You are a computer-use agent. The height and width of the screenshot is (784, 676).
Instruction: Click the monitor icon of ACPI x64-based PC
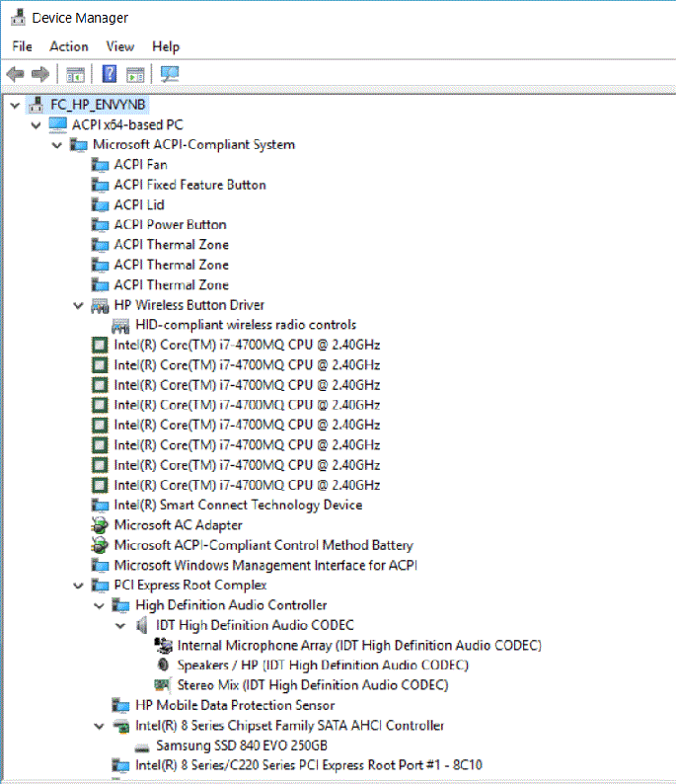(x=58, y=124)
